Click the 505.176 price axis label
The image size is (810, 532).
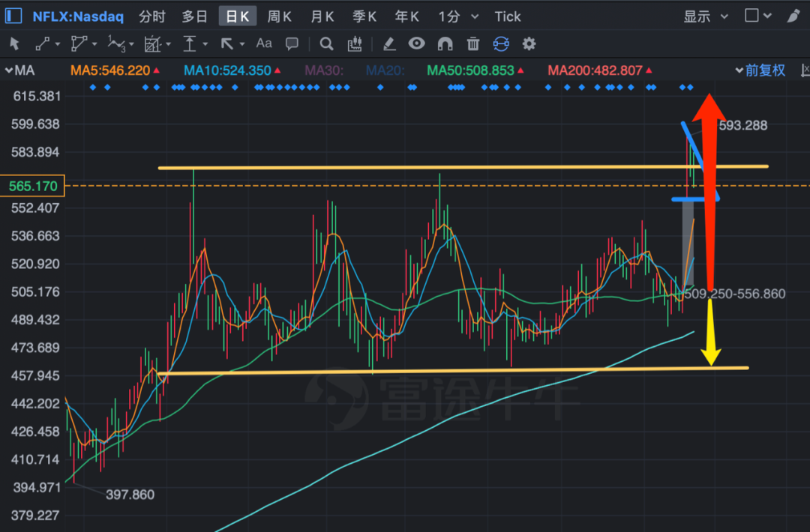click(x=35, y=291)
